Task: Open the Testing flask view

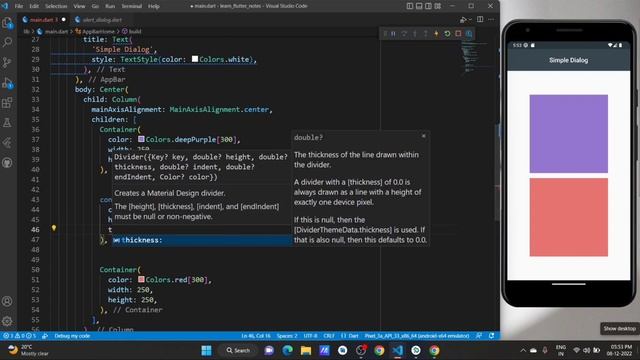Action: tap(7, 122)
